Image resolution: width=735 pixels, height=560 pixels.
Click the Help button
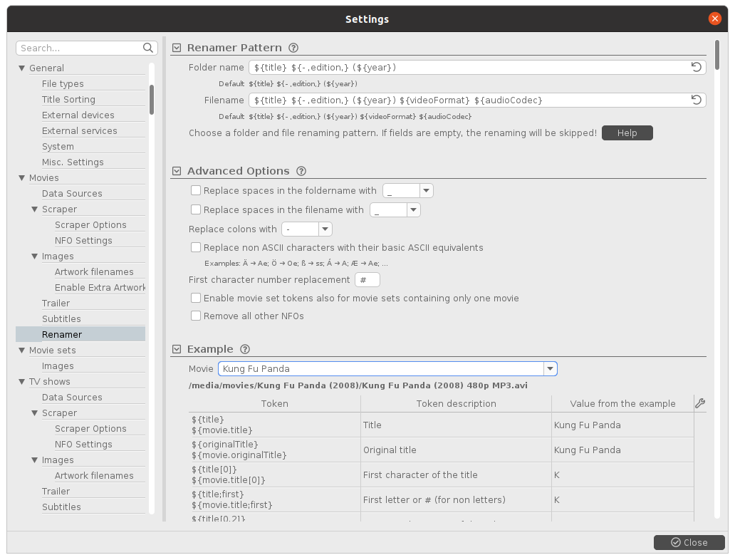click(x=627, y=133)
